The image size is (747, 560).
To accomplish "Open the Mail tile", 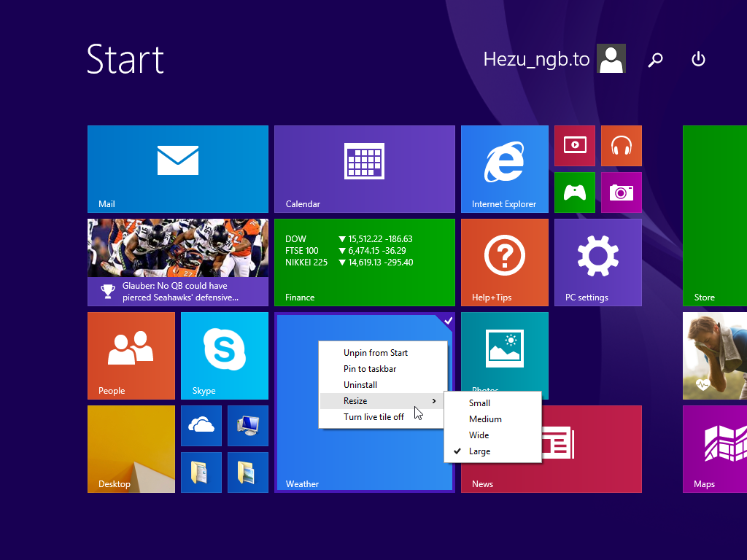I will [177, 168].
